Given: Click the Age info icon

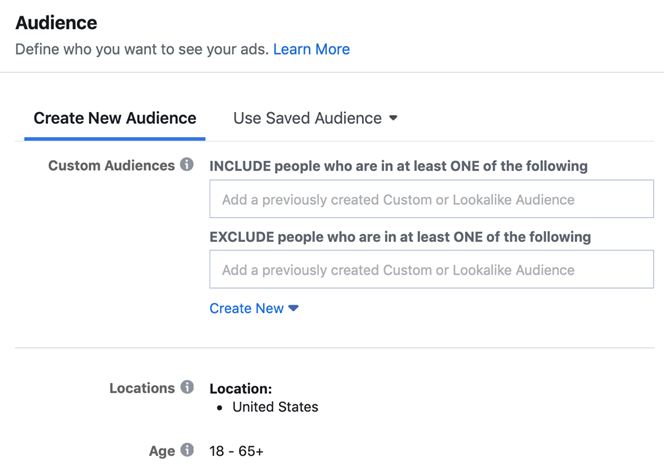Looking at the screenshot, I should 187,450.
